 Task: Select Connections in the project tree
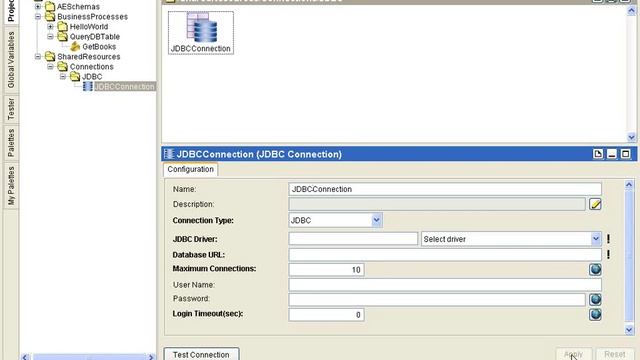pos(91,67)
